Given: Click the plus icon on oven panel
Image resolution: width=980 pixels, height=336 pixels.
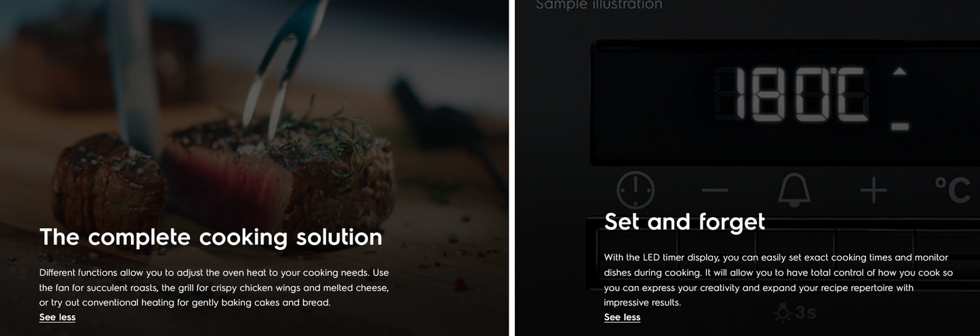Looking at the screenshot, I should 874,191.
